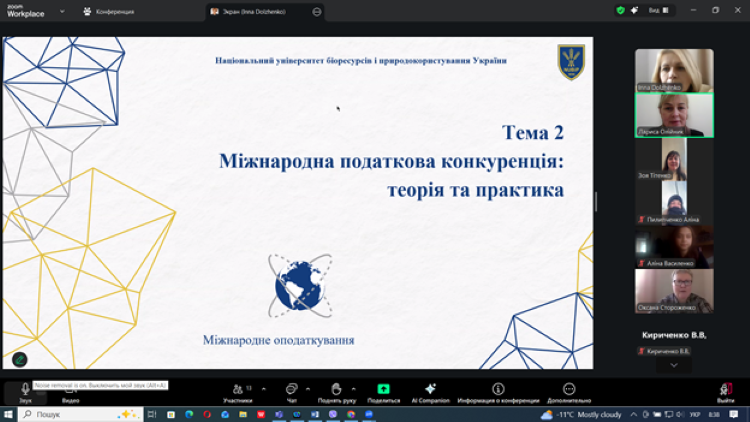Toggle camera with the Видео button

tap(70, 393)
